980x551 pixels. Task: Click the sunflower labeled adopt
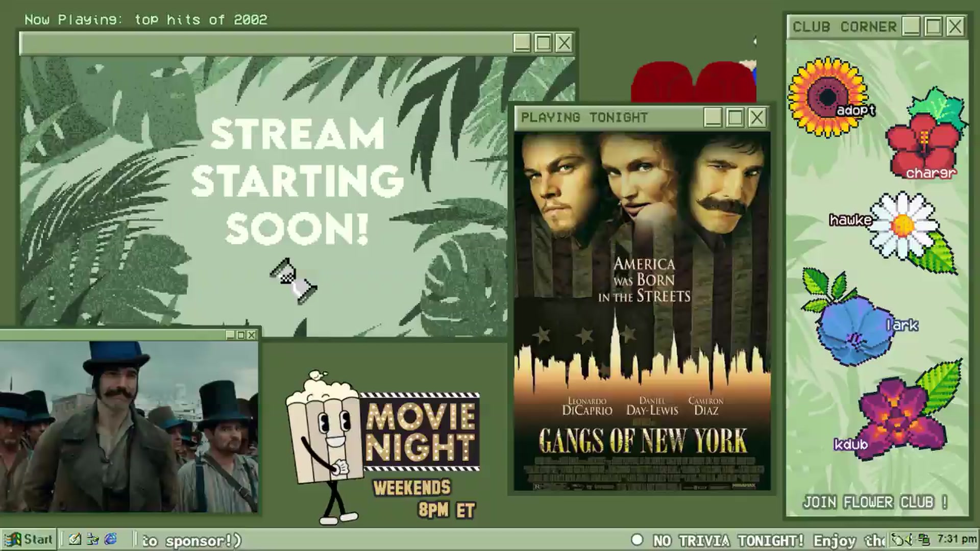pyautogui.click(x=827, y=97)
